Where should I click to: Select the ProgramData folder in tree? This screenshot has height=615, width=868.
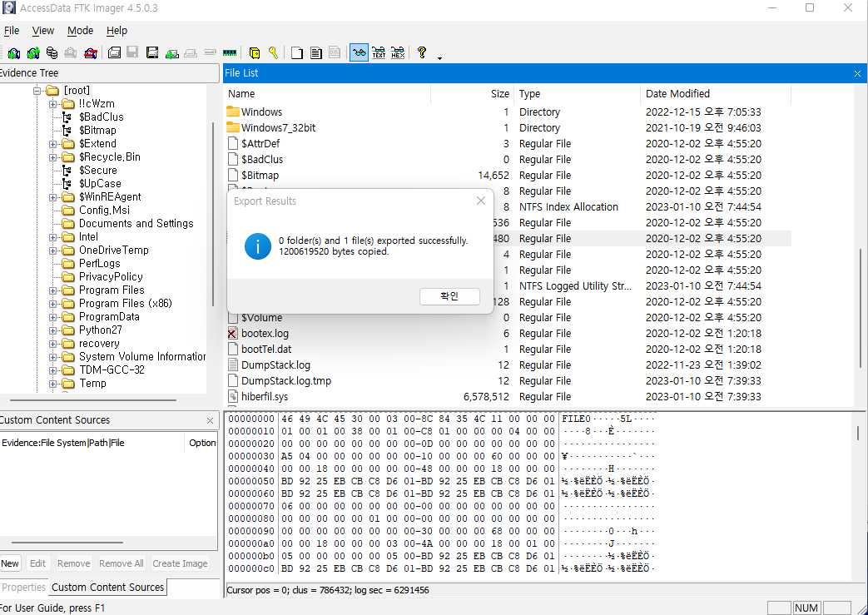(x=109, y=317)
